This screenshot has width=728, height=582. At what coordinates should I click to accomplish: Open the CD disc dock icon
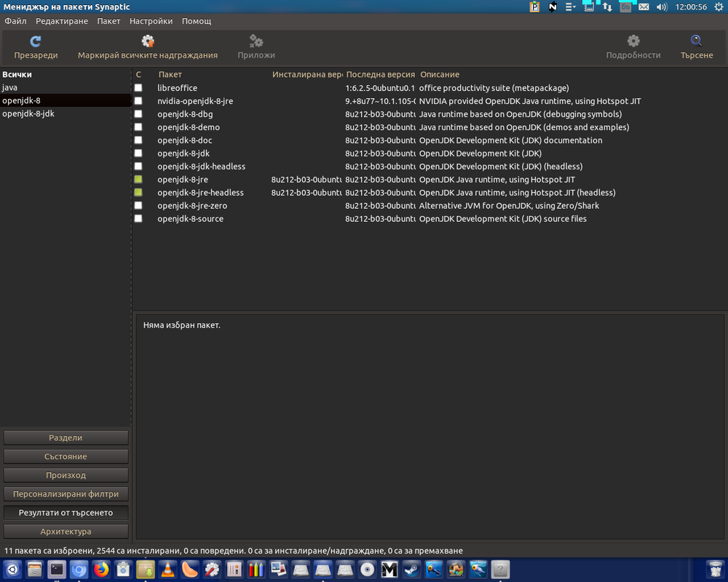pyautogui.click(x=367, y=570)
